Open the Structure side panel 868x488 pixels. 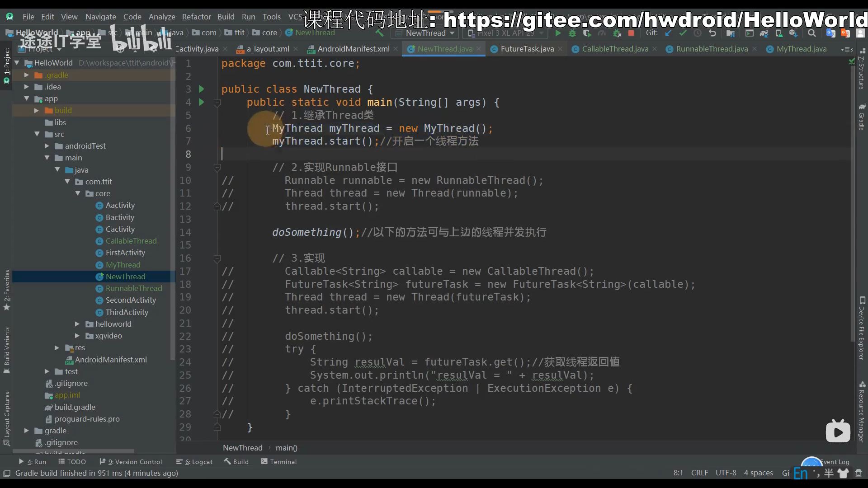tap(862, 69)
